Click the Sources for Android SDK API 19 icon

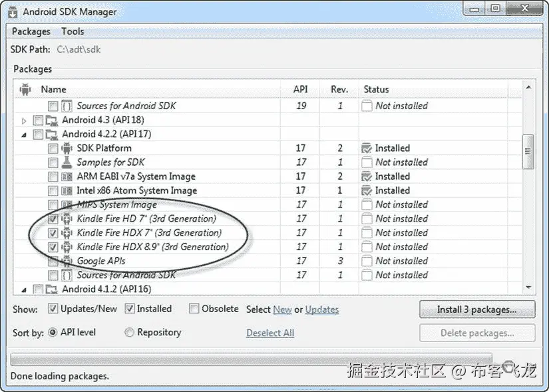pos(67,106)
